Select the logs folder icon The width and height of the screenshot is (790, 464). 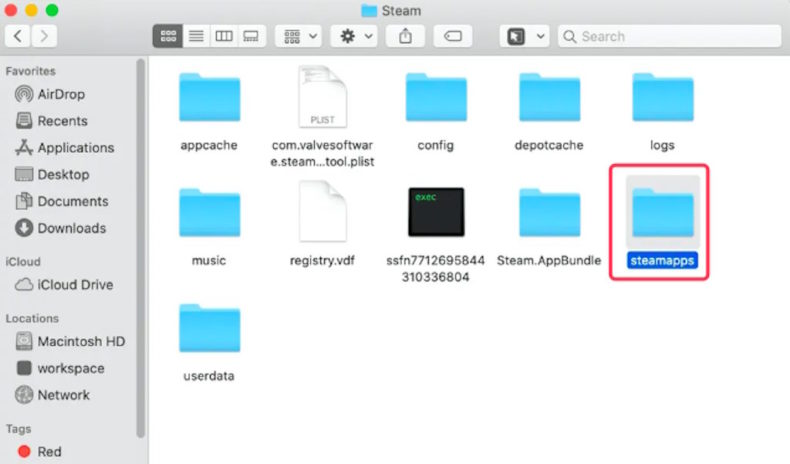point(663,97)
